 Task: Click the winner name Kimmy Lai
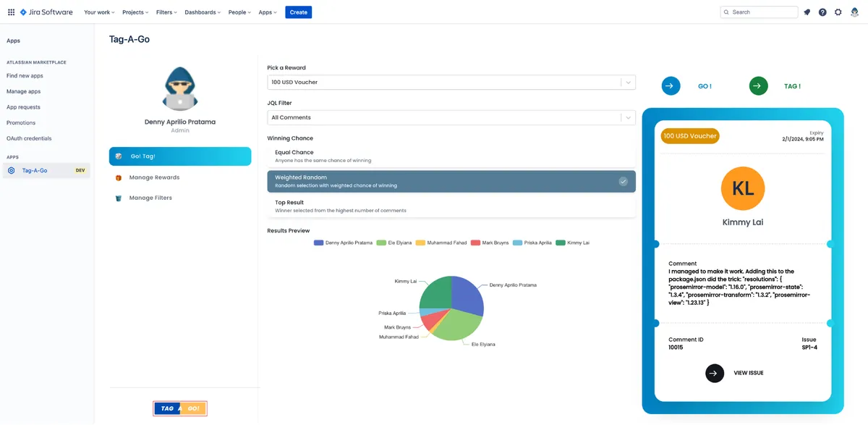743,223
